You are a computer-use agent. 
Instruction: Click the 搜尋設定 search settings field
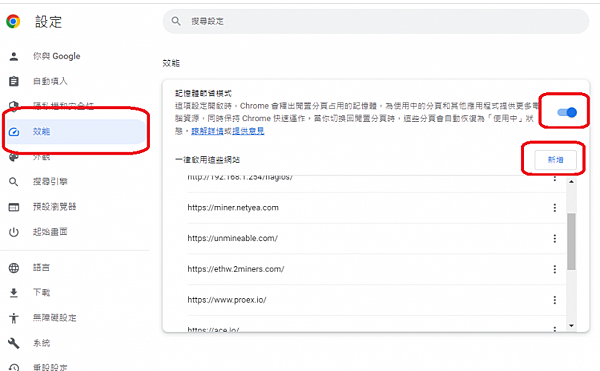click(376, 21)
